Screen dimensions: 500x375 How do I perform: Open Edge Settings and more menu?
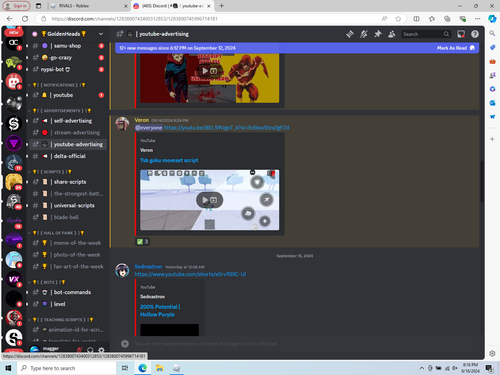tap(478, 19)
